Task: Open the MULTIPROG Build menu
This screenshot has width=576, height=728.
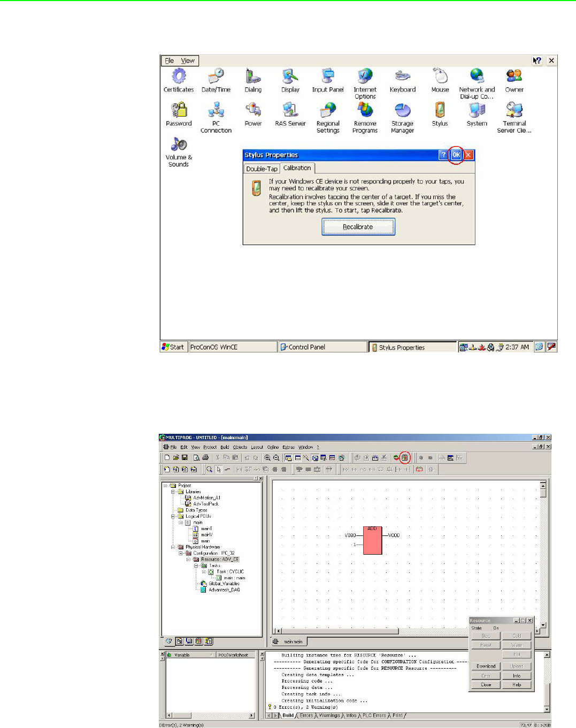Action: (x=225, y=447)
